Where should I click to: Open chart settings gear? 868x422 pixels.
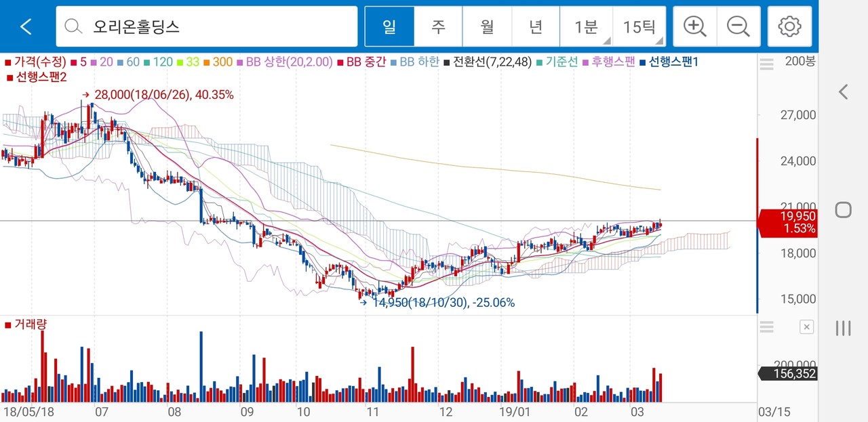789,26
